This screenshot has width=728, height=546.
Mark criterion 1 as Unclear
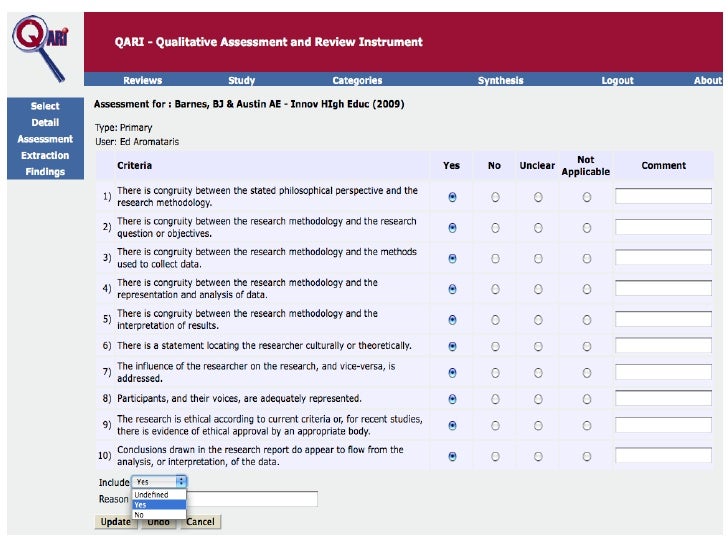(x=538, y=197)
